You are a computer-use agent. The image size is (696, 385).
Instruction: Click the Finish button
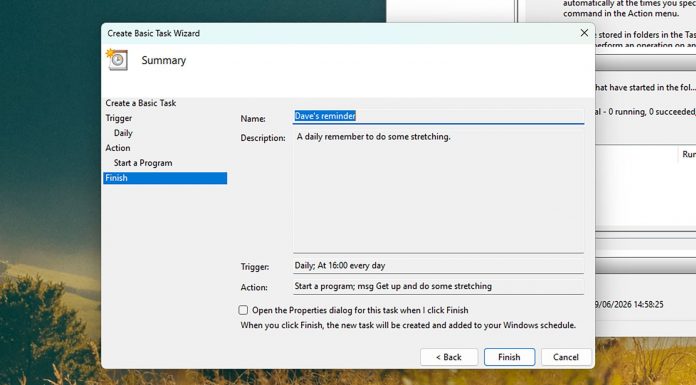509,357
